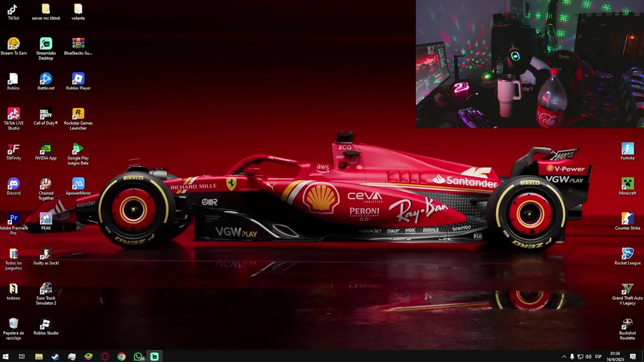Expand the hidden system tray icons
Screen dimensions: 644x362
point(564,356)
